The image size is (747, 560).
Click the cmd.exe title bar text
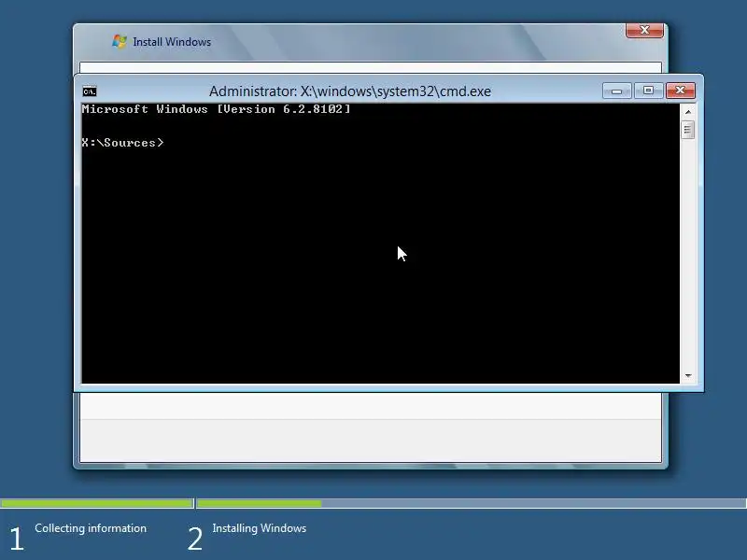pyautogui.click(x=350, y=91)
